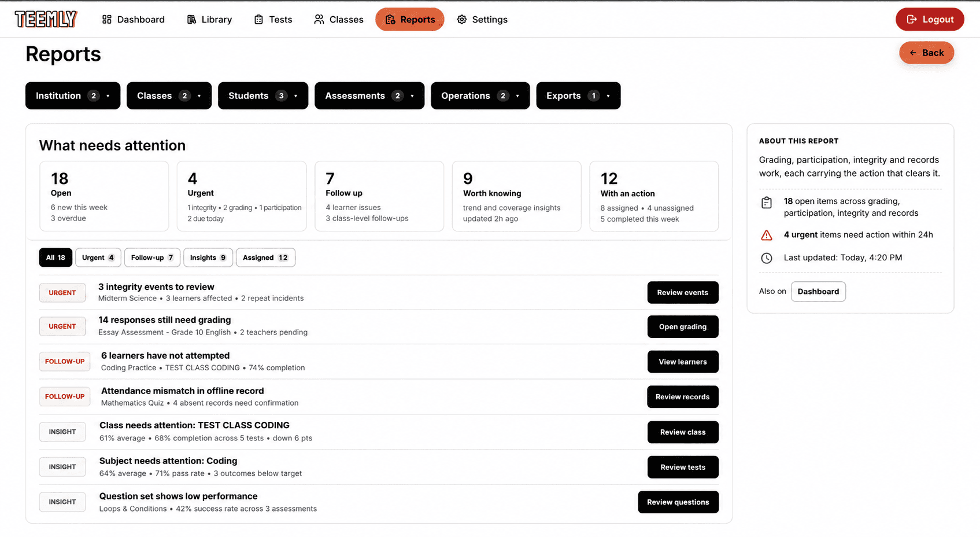Click the Back arrow icon

click(x=913, y=53)
